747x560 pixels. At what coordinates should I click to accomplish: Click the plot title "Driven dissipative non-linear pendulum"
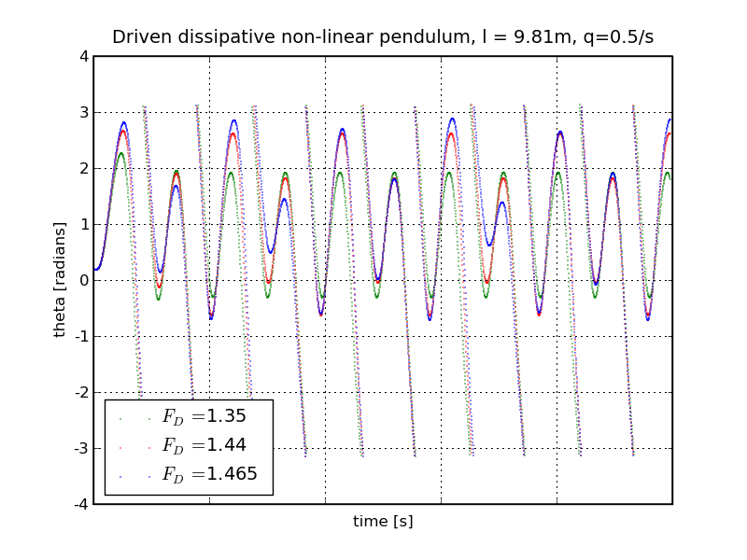383,37
